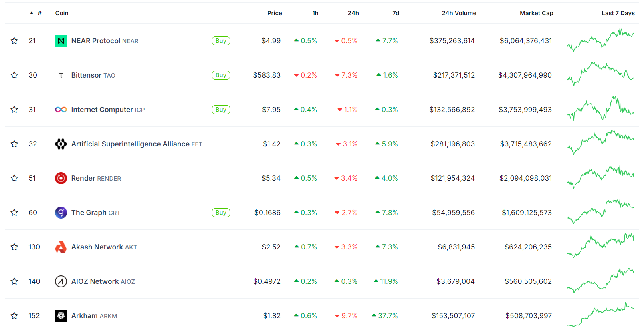
Task: Open Bittensor 7-day sparkline chart
Action: pos(600,74)
